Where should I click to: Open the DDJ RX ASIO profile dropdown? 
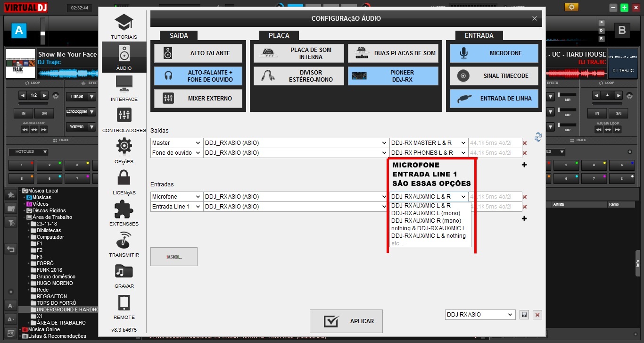tap(480, 315)
